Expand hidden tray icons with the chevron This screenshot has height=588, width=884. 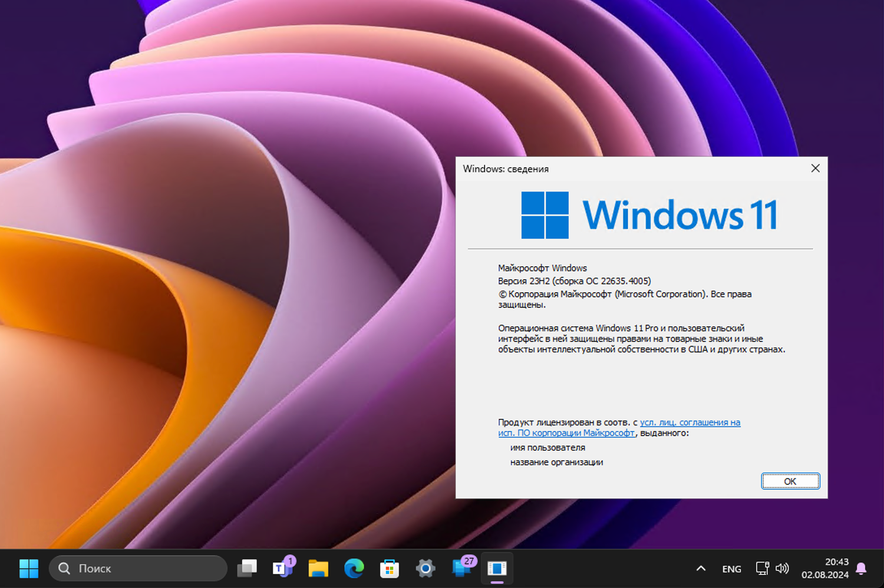coord(701,568)
